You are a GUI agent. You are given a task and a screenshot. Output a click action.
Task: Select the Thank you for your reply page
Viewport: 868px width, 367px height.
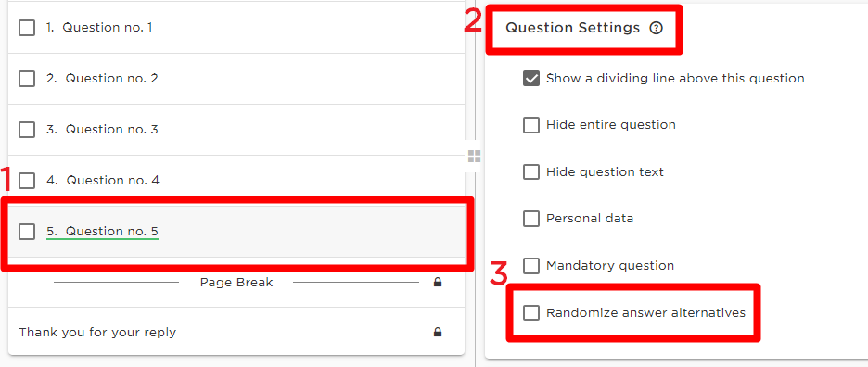tap(236, 332)
